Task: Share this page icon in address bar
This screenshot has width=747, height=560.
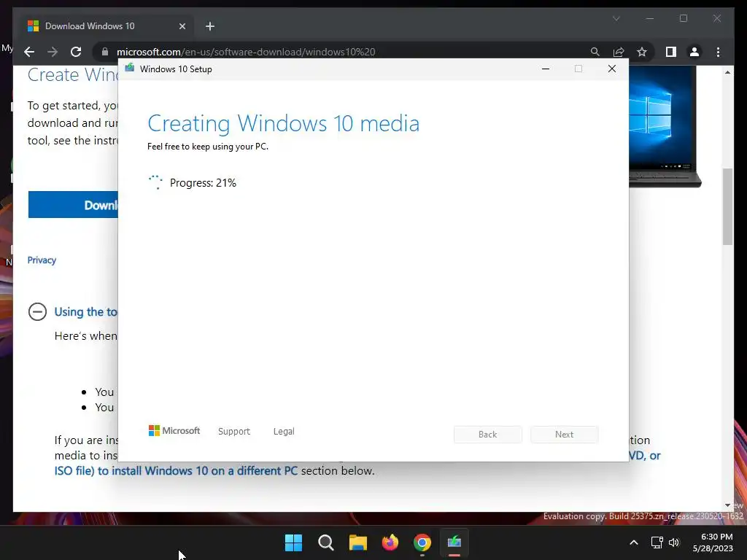Action: [x=619, y=52]
